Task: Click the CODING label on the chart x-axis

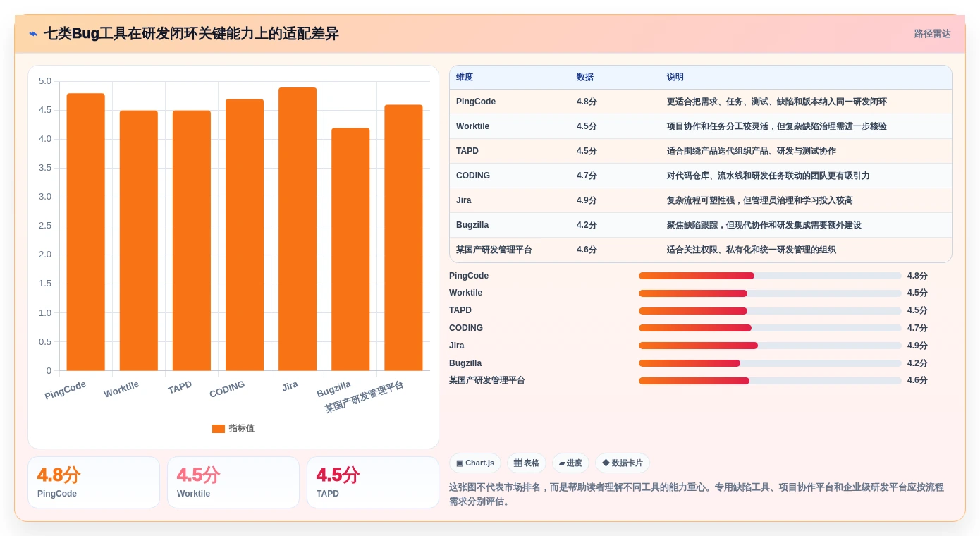Action: 227,389
